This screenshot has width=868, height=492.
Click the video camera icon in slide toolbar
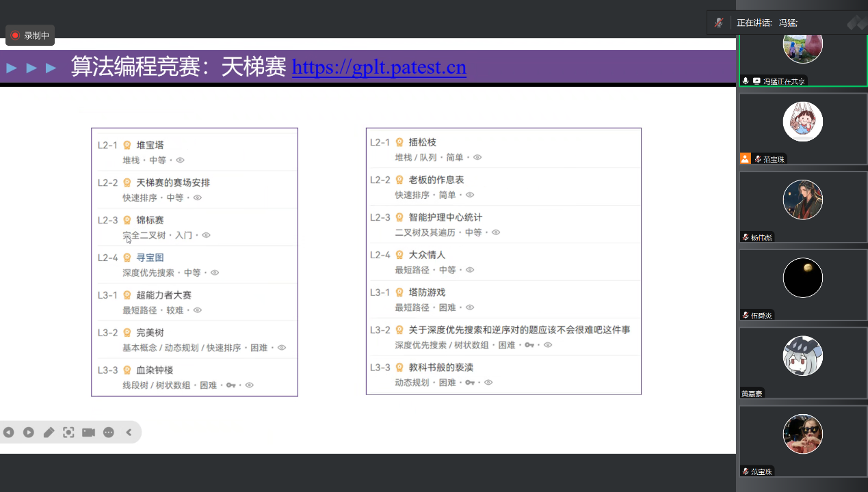[88, 433]
